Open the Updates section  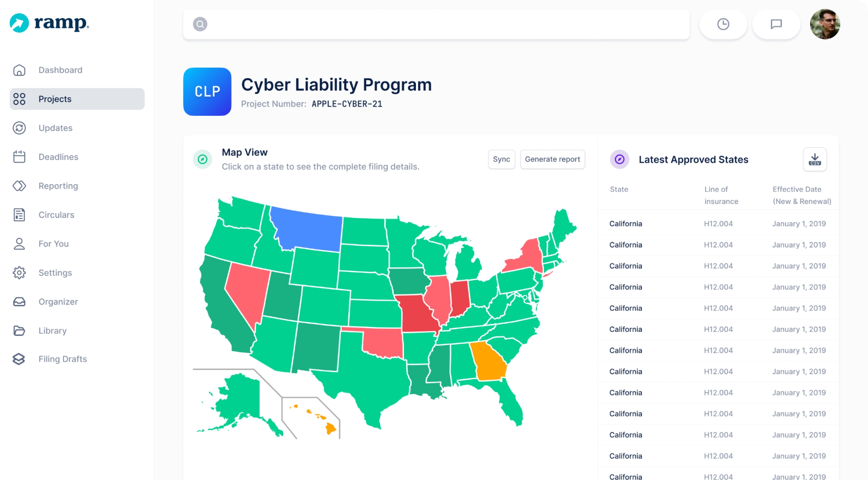click(55, 128)
